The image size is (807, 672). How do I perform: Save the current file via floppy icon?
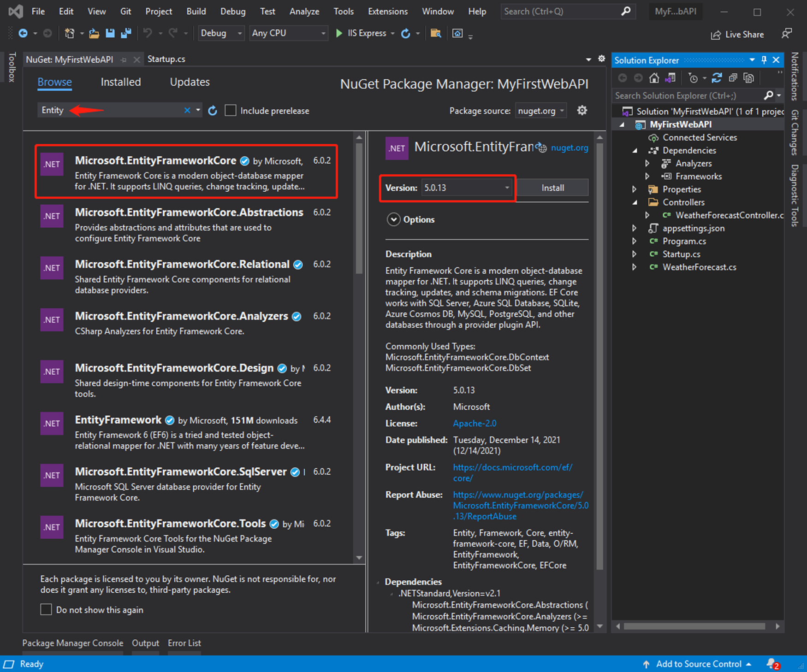tap(110, 33)
